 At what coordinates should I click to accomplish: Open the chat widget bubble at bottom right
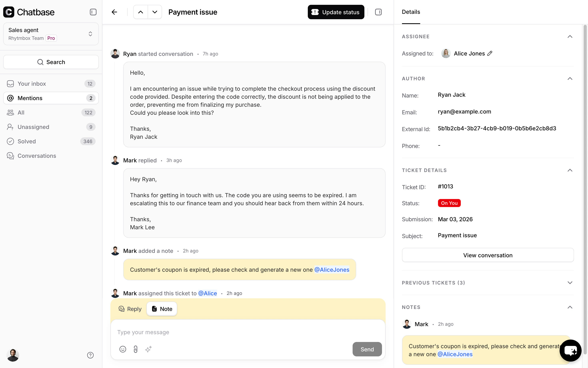click(x=570, y=350)
